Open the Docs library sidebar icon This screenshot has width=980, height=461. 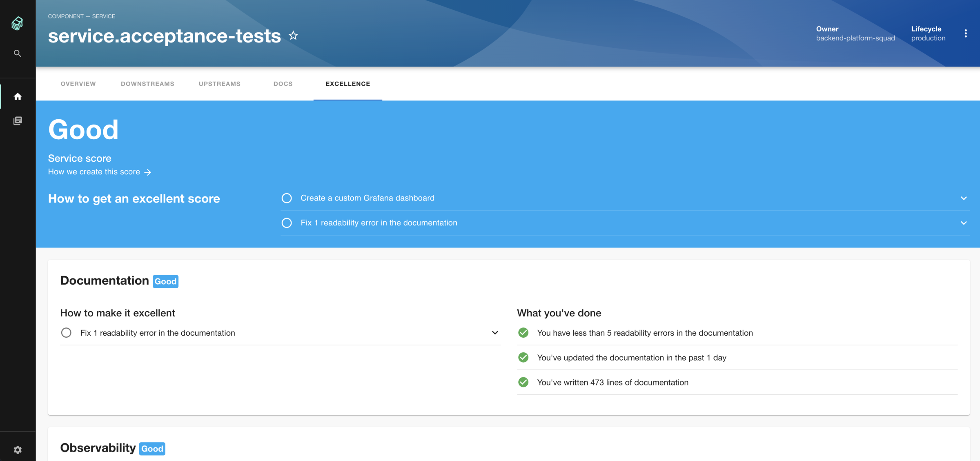click(x=18, y=121)
